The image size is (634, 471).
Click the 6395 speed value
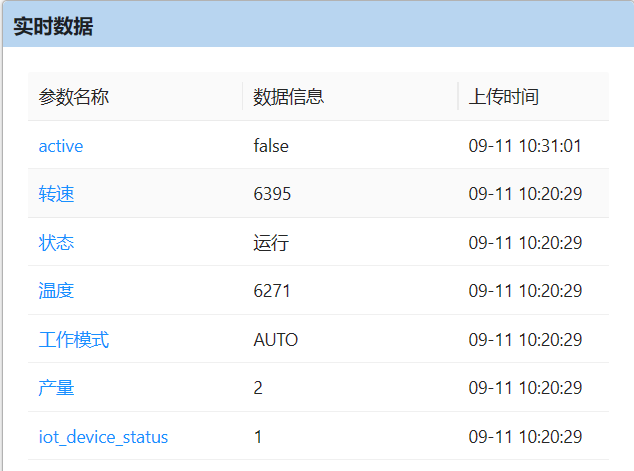click(272, 194)
